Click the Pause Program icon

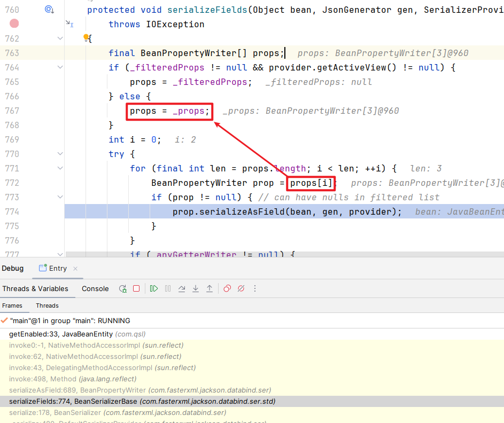point(168,288)
